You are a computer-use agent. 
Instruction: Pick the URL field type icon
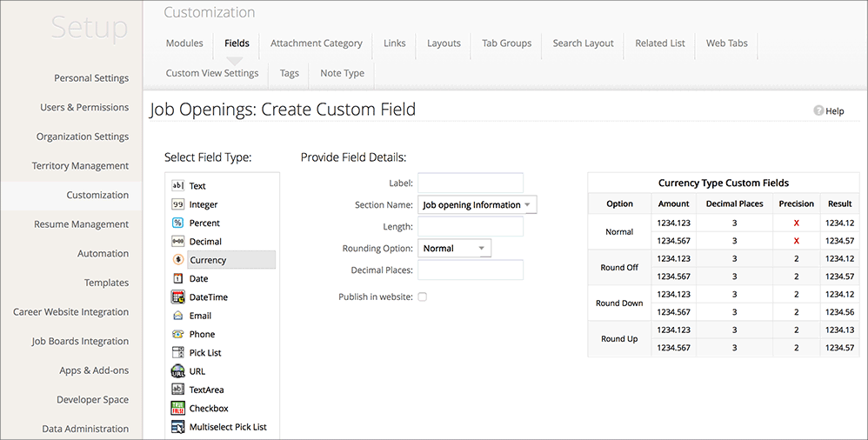[177, 371]
